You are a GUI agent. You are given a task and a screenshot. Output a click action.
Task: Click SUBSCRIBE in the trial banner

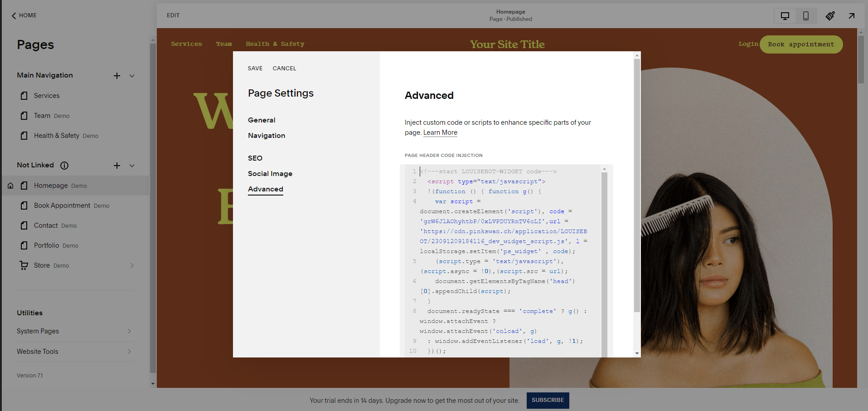click(548, 400)
